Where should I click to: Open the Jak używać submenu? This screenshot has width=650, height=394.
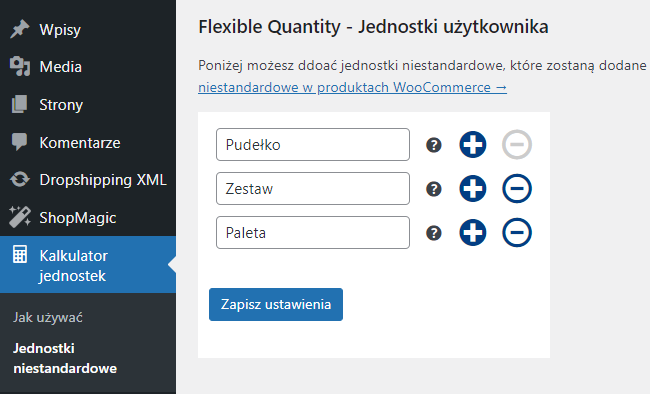coord(48,318)
